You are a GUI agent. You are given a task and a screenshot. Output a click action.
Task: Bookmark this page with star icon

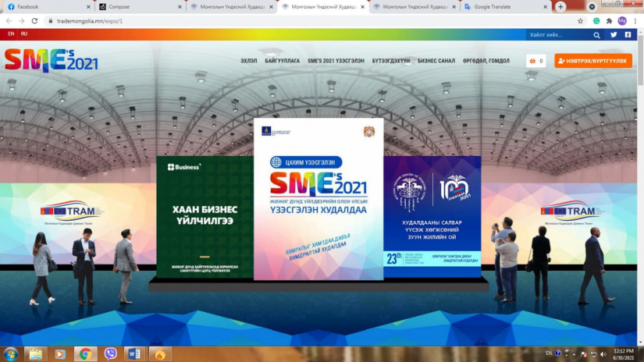580,21
